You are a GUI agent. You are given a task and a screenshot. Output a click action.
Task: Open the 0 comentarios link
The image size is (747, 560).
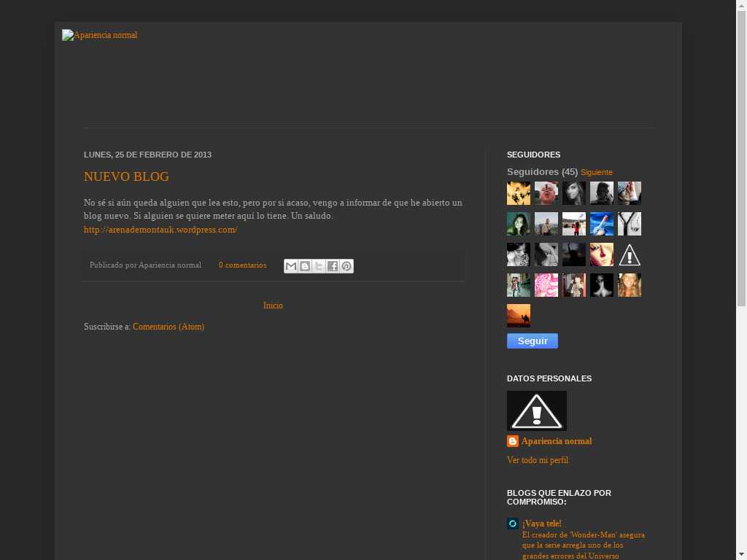[242, 265]
